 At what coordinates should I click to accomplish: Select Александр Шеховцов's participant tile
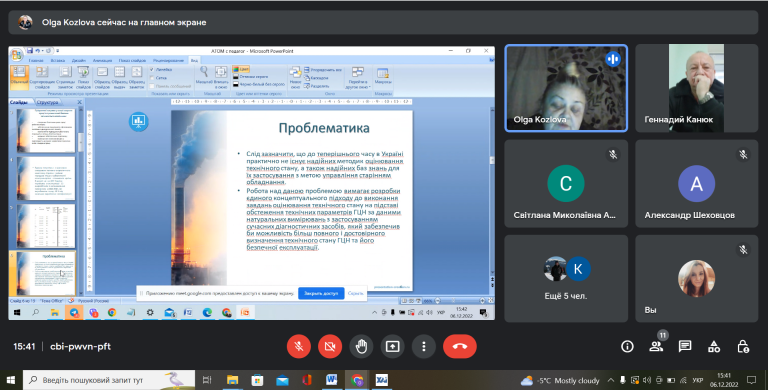(x=696, y=183)
